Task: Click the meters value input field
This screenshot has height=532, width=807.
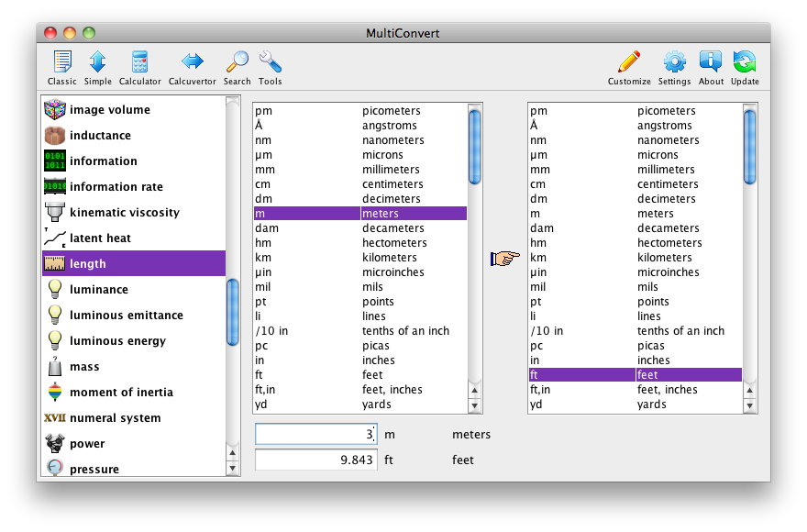Action: click(x=316, y=434)
